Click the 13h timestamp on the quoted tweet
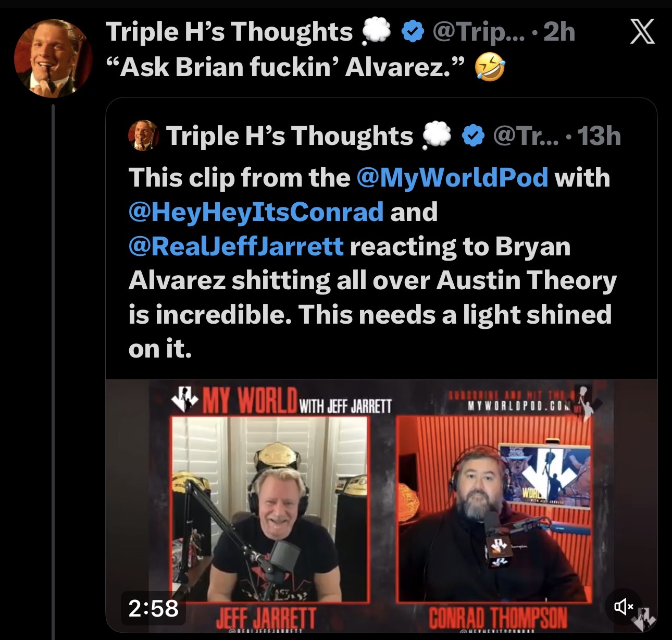This screenshot has width=672, height=640. pos(599,136)
